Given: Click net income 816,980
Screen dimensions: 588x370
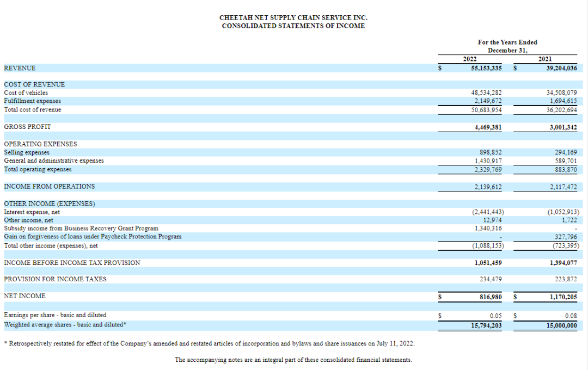Looking at the screenshot, I should 491,297.
